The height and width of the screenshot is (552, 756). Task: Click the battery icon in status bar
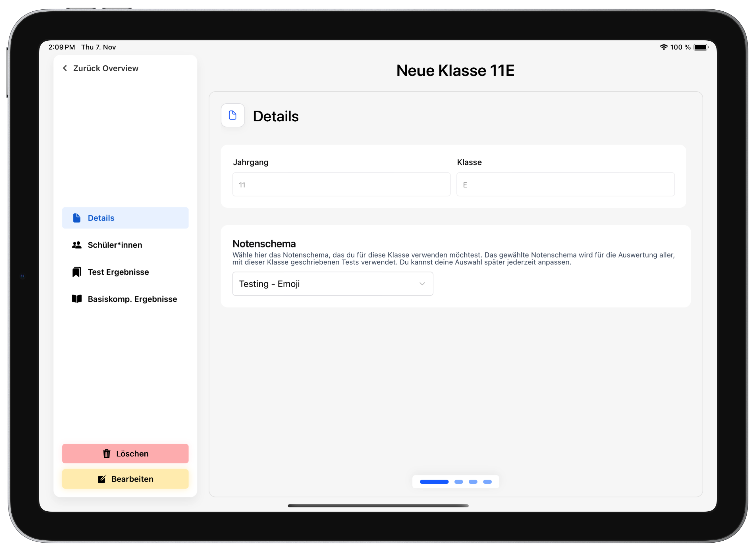pyautogui.click(x=701, y=47)
